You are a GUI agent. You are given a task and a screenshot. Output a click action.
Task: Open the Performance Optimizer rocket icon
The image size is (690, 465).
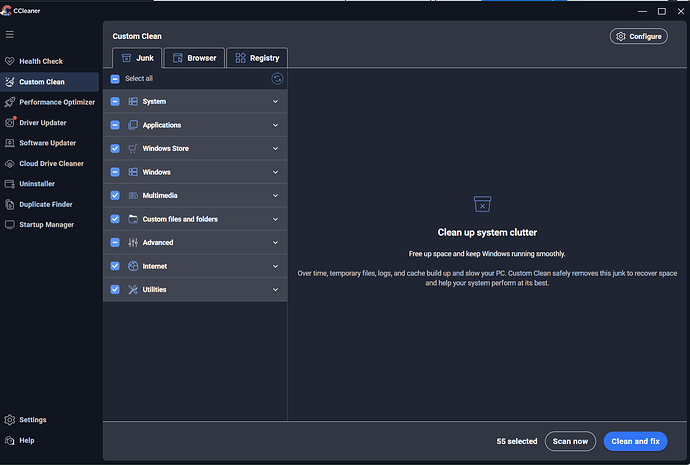coord(10,102)
